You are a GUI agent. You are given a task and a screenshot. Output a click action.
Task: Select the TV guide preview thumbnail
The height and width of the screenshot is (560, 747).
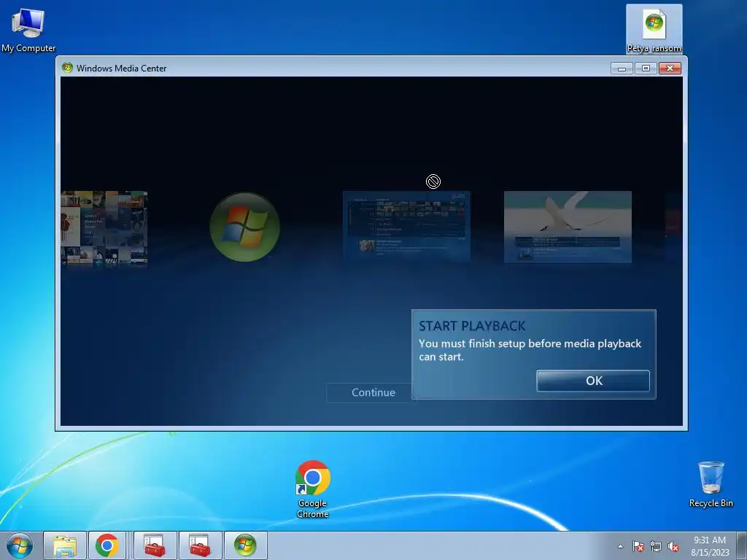coord(406,226)
